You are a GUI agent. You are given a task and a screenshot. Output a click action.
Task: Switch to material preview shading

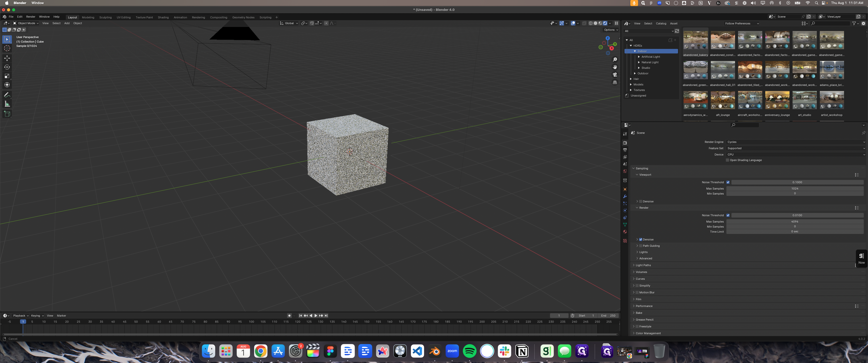600,23
